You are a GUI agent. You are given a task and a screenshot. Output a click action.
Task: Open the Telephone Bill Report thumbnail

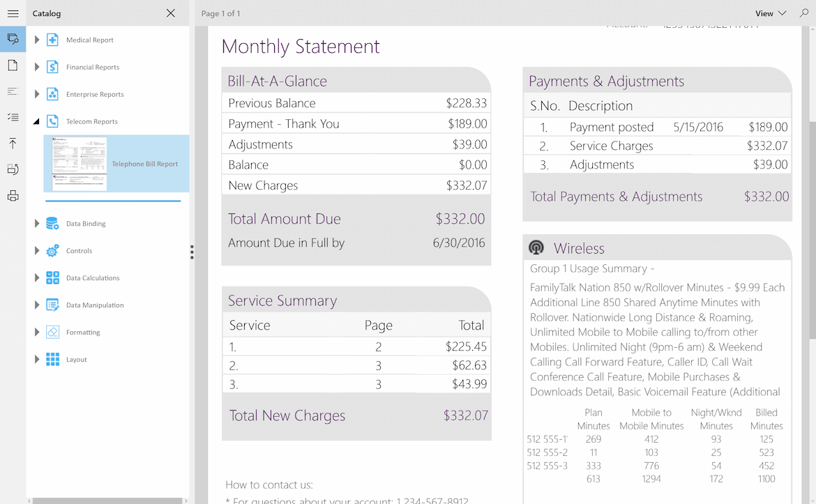click(80, 163)
